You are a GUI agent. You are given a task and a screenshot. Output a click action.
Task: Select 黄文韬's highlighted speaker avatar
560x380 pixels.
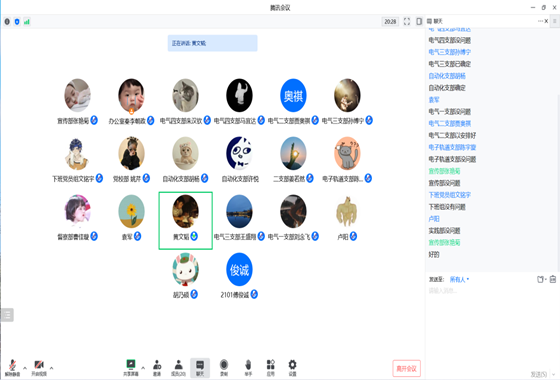point(185,211)
